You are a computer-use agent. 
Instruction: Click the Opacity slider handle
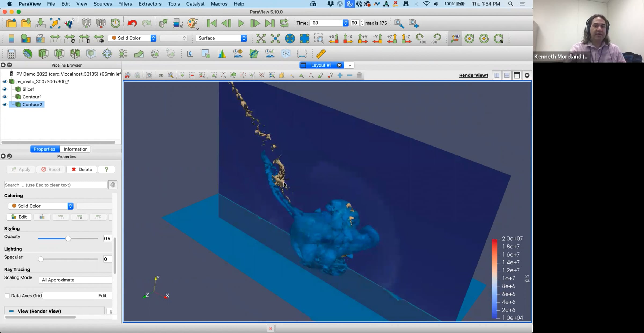68,239
